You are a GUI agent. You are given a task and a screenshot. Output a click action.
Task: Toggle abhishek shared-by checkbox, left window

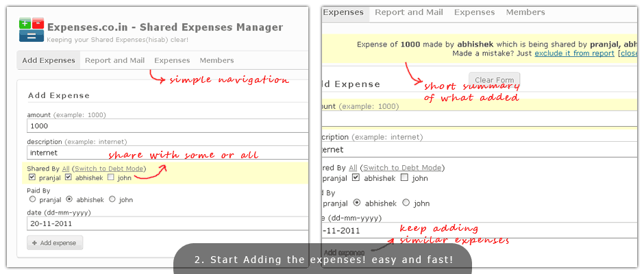(x=69, y=177)
